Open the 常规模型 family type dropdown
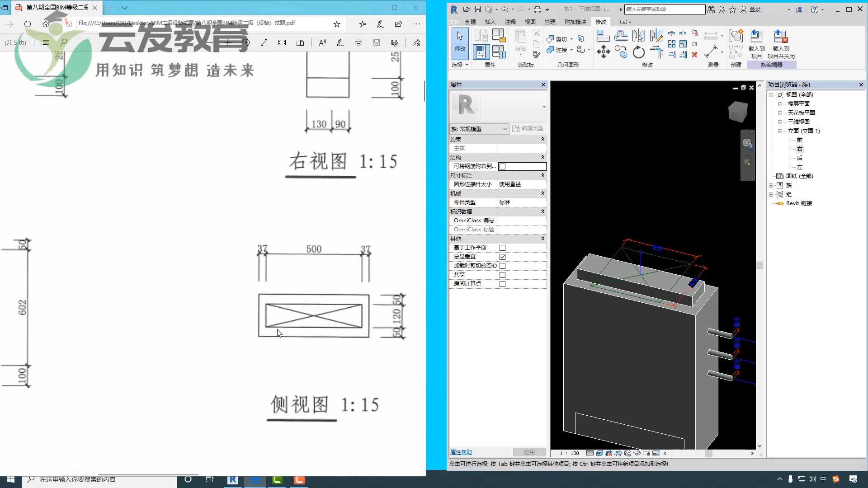Screen dimensions: 868x488 505,129
